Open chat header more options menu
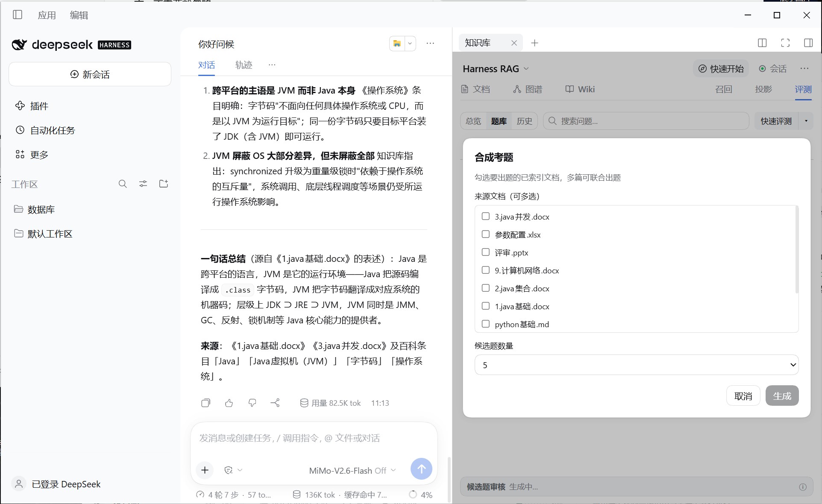Viewport: 822px width, 504px height. click(x=430, y=43)
